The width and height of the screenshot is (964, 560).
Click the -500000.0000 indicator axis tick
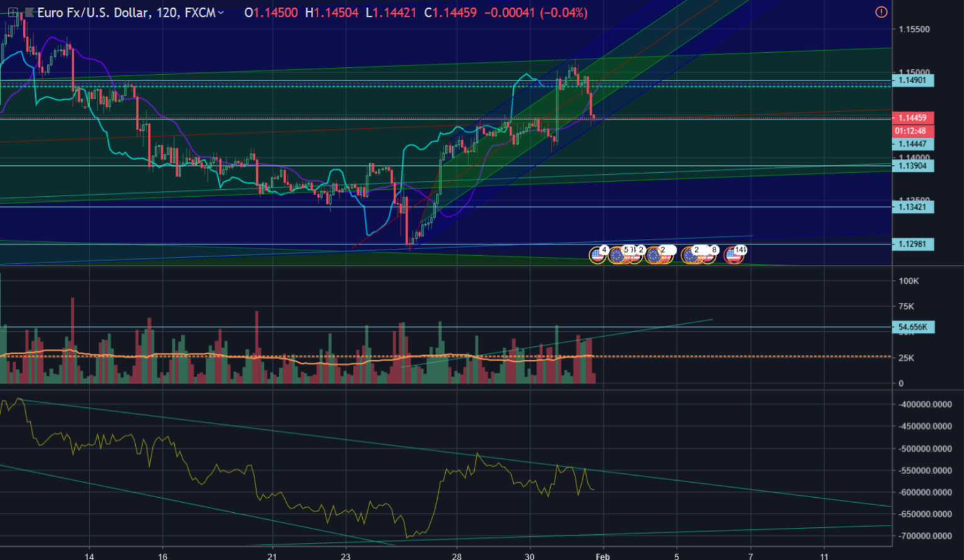pyautogui.click(x=926, y=449)
